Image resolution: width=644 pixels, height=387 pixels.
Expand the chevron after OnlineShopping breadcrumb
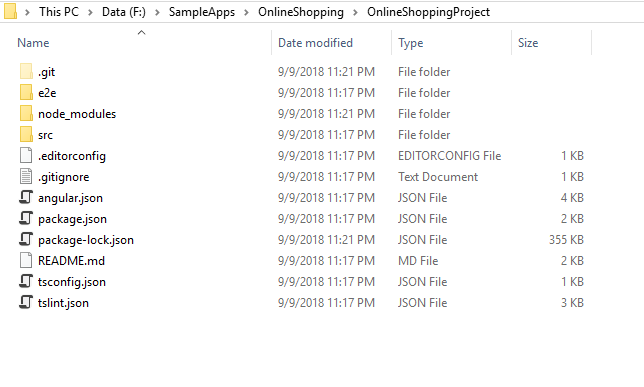pyautogui.click(x=356, y=12)
